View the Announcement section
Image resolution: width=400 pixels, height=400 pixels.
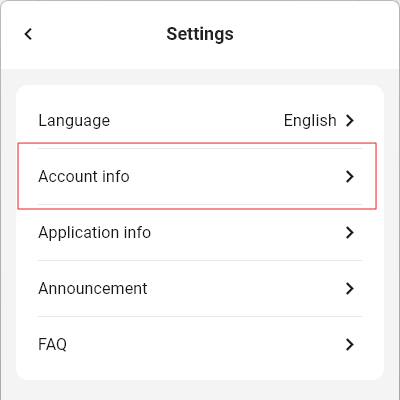tap(200, 288)
